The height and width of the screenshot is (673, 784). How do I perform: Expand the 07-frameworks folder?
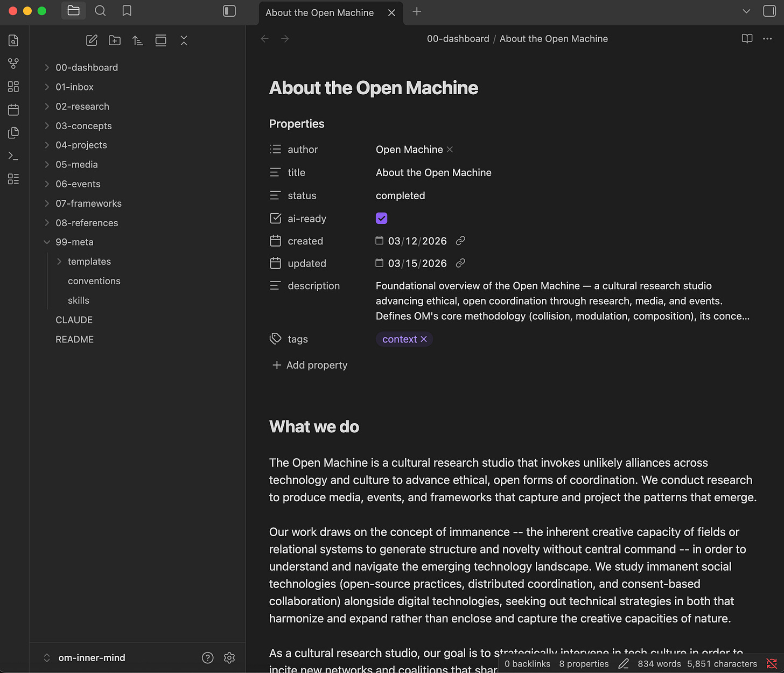click(47, 203)
